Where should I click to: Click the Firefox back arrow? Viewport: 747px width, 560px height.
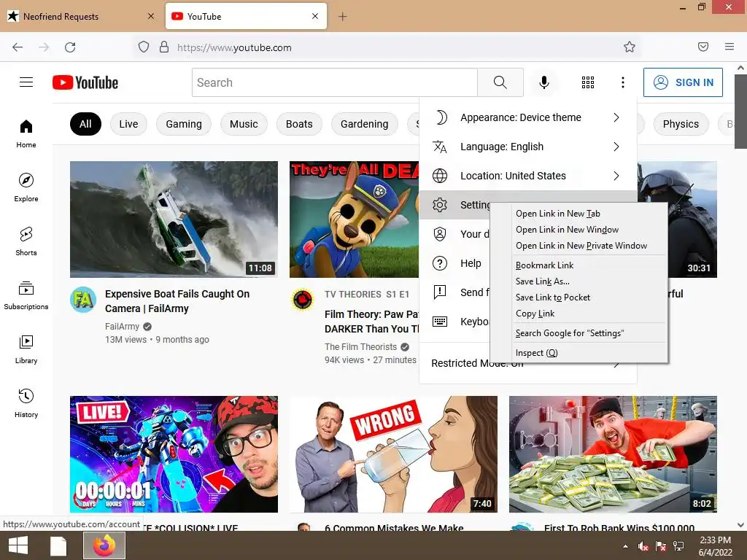18,47
